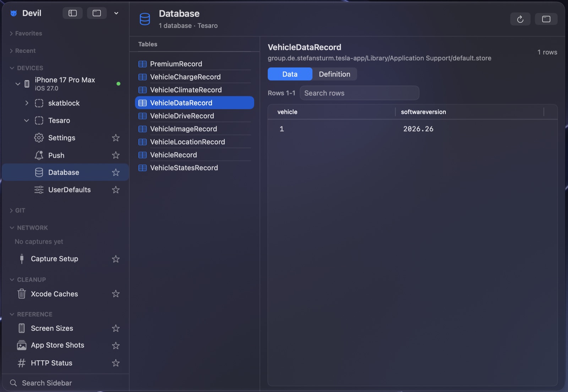Select the VehicleDriveRecord table

pos(195,116)
